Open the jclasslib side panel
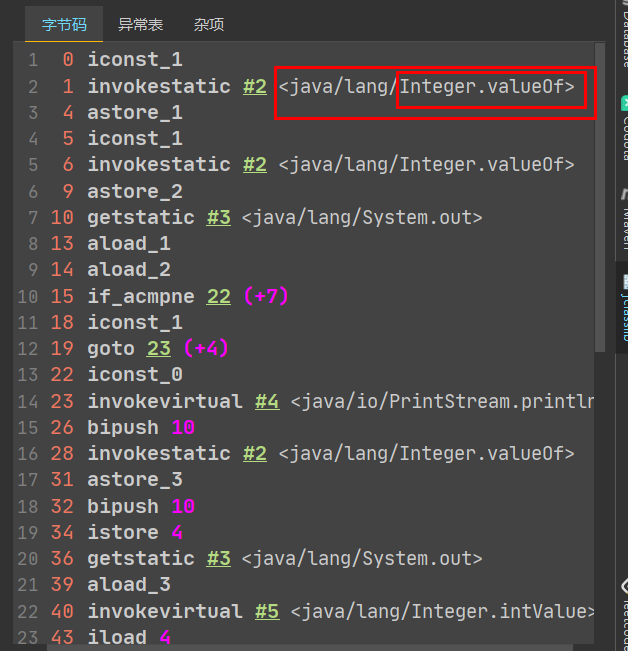 coord(624,307)
